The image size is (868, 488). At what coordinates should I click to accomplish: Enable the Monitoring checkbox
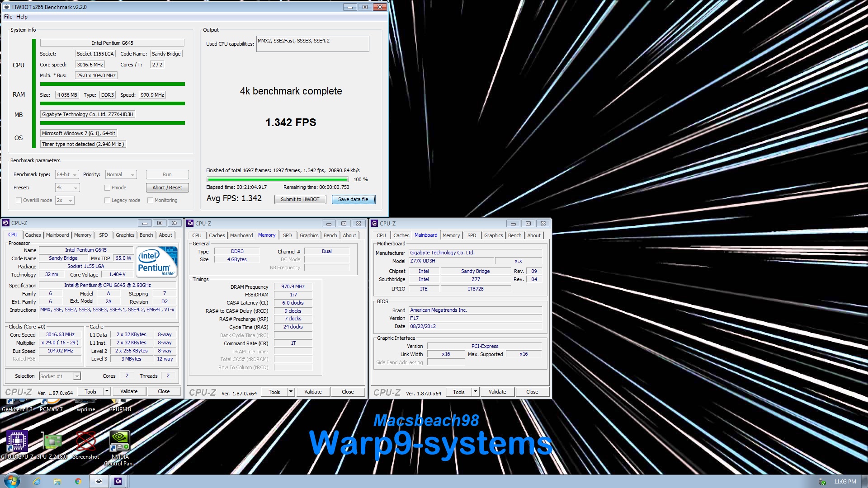pos(150,200)
